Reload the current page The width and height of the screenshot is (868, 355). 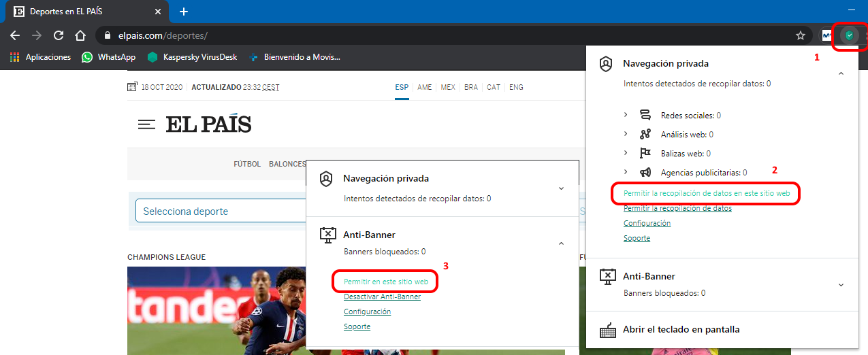tap(59, 35)
